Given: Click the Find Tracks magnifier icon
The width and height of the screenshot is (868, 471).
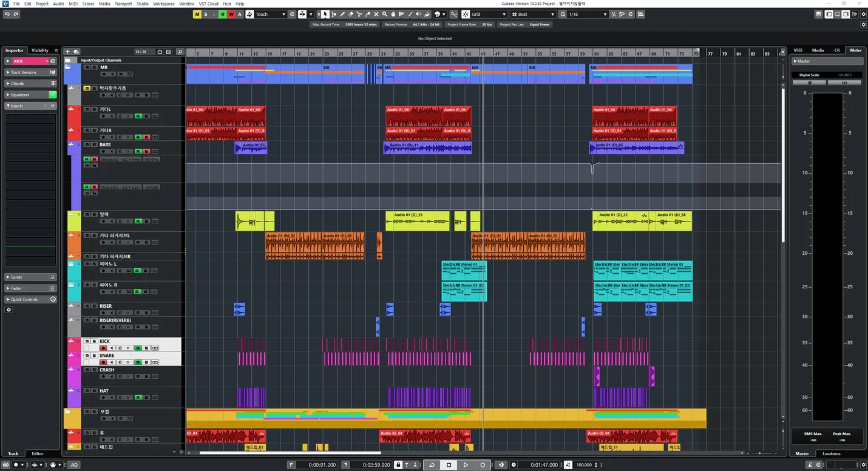Looking at the screenshot, I should (x=180, y=52).
